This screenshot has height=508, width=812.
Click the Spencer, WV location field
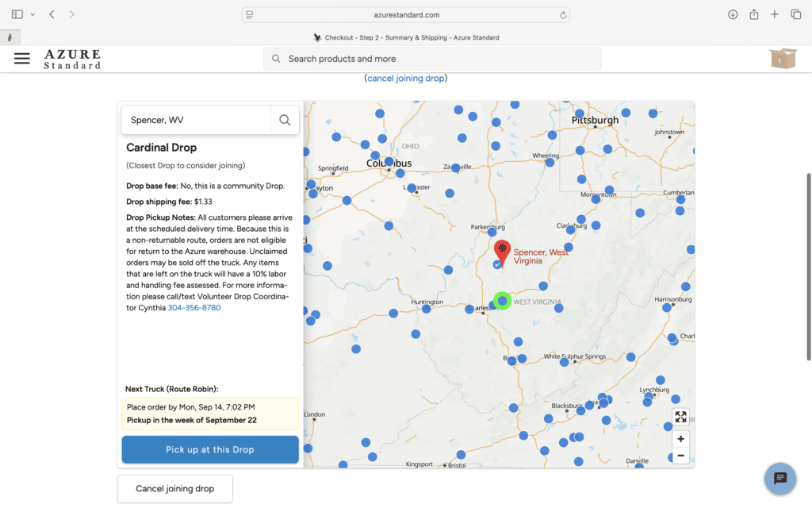coord(197,120)
